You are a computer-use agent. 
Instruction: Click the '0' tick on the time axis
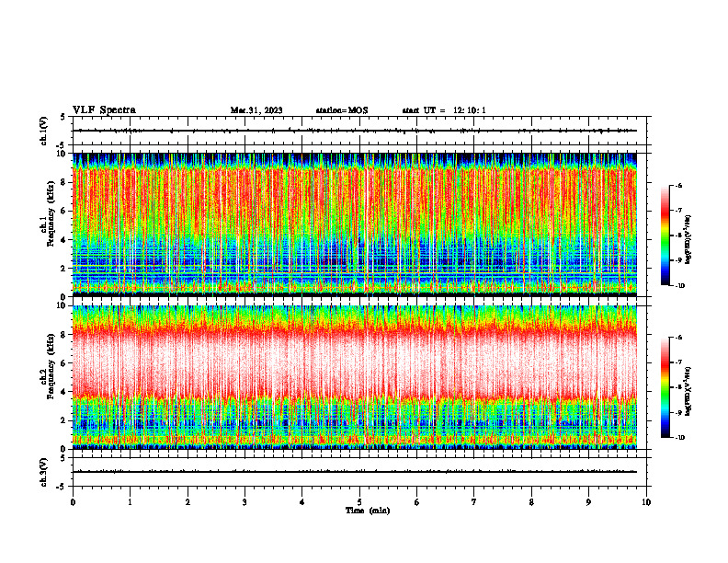[73, 502]
